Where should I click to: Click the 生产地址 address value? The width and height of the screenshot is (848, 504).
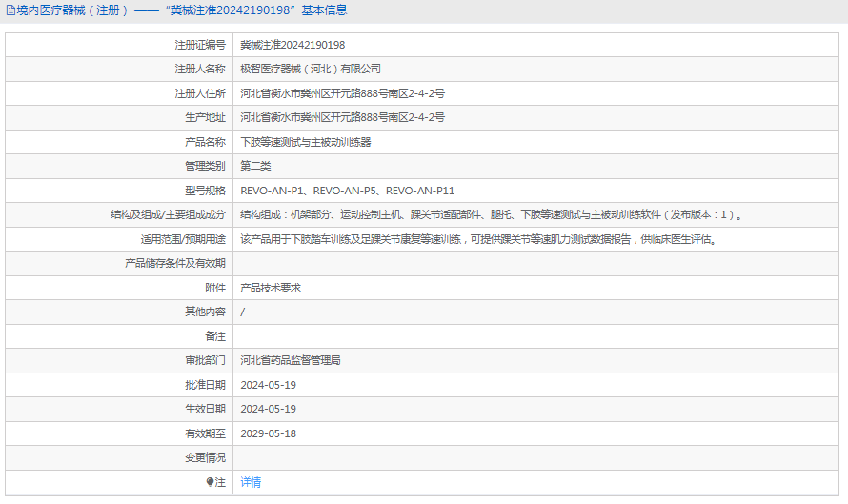(x=342, y=117)
